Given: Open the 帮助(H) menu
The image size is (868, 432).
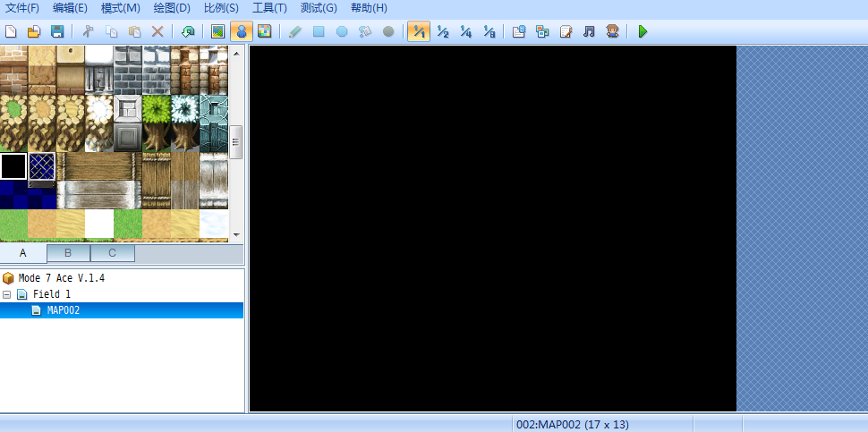Looking at the screenshot, I should (370, 8).
